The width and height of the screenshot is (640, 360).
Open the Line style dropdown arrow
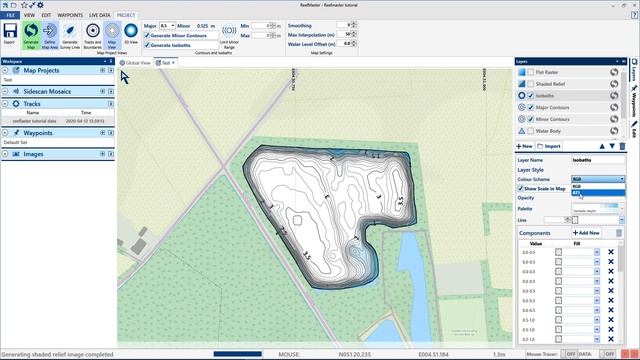[622, 220]
